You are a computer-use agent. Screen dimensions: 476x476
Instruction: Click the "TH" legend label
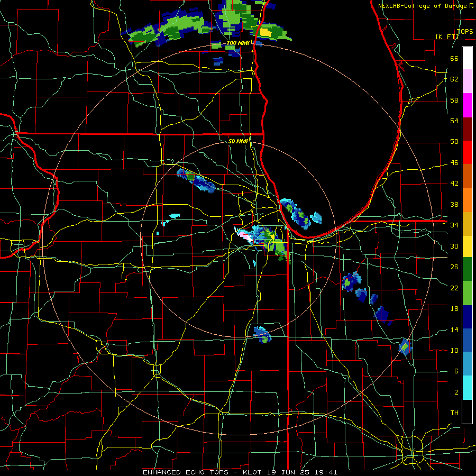(x=454, y=413)
